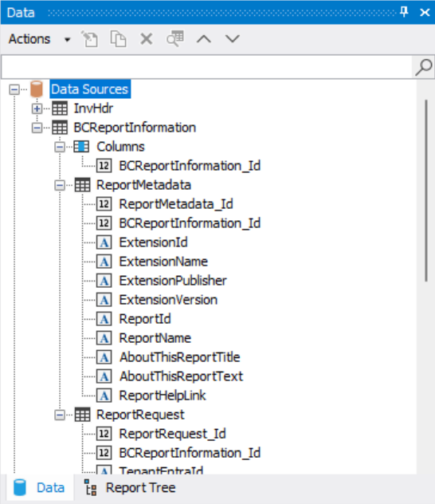Select the ReportRequest_Id column
The height and width of the screenshot is (504, 435).
172,434
